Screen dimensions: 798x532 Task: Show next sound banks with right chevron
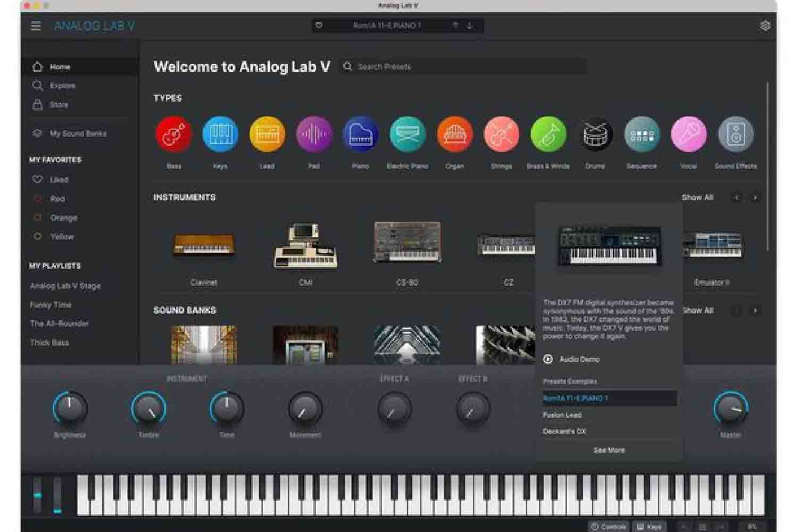click(755, 310)
